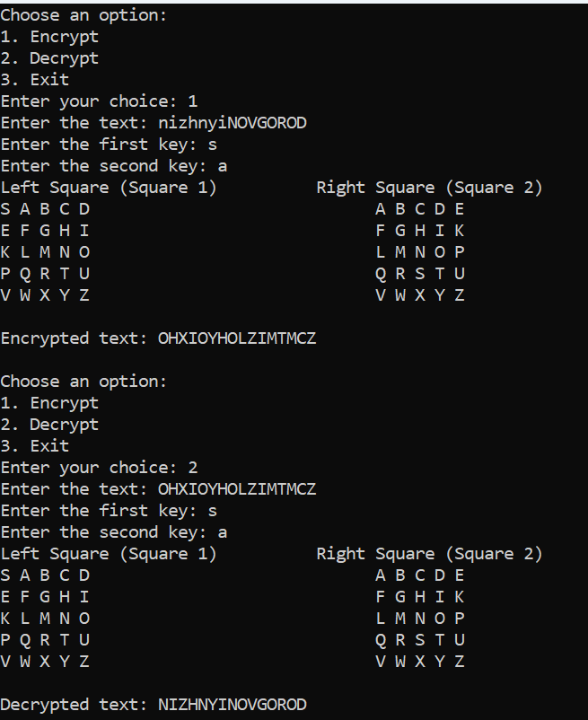
Task: Click 'V W X Y Z' row in second left square
Action: [x=45, y=662]
